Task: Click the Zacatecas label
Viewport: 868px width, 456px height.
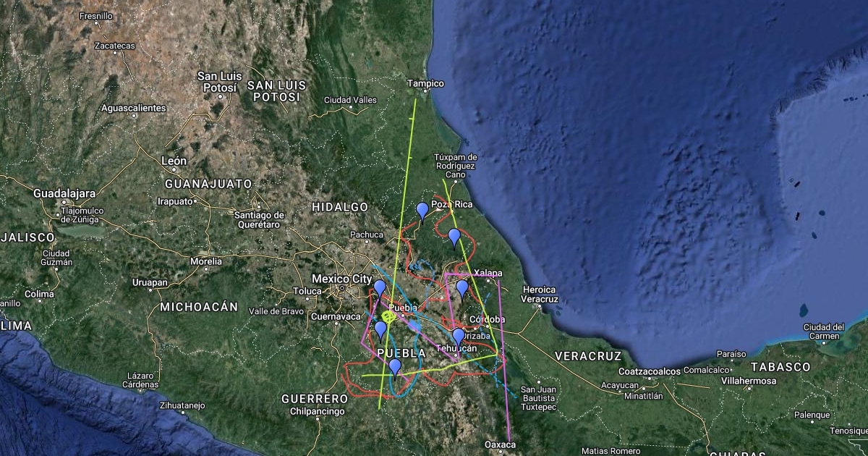Action: (114, 46)
